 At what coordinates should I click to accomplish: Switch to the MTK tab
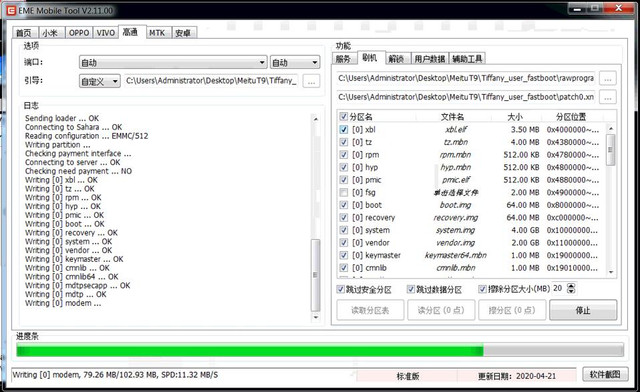158,33
